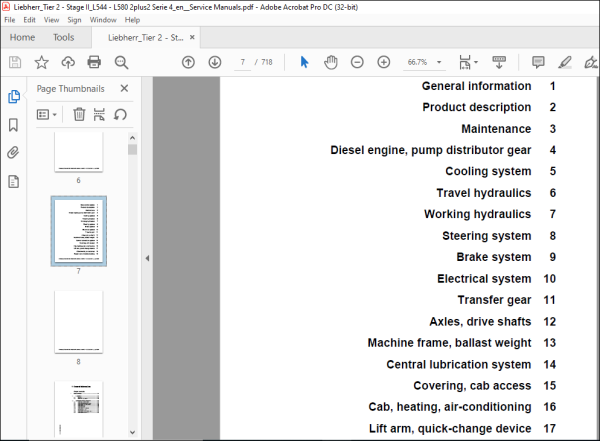This screenshot has width=600, height=441.
Task: Select page 7 thumbnail
Action: pos(78,231)
